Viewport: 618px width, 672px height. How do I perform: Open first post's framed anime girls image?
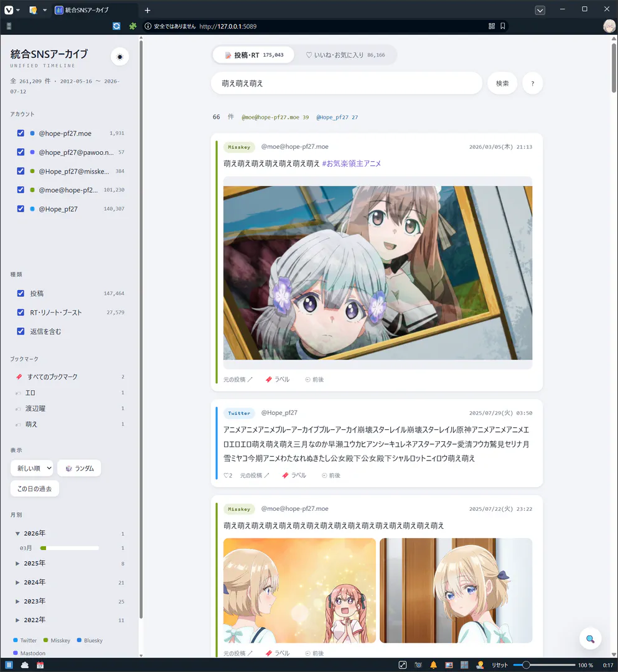378,273
